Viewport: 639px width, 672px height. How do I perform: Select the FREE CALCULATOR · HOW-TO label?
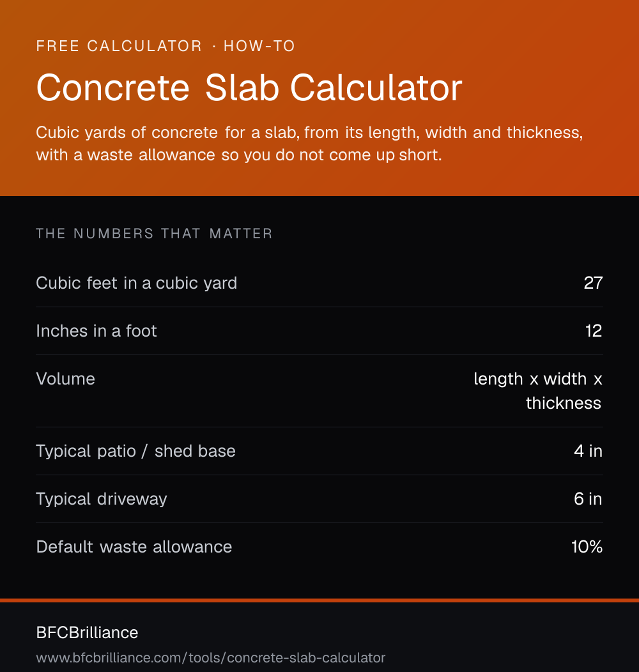(x=166, y=46)
